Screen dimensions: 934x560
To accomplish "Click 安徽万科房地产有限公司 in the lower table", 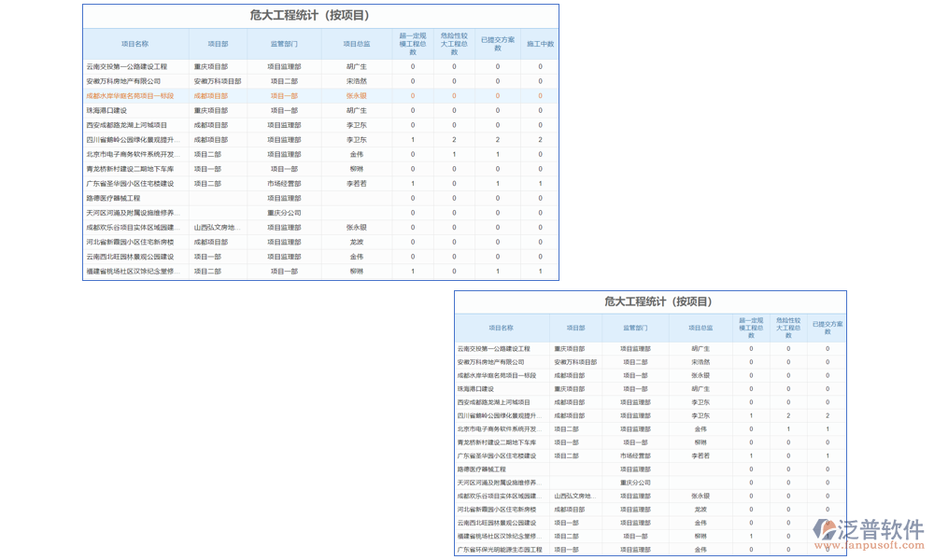I will coord(490,362).
